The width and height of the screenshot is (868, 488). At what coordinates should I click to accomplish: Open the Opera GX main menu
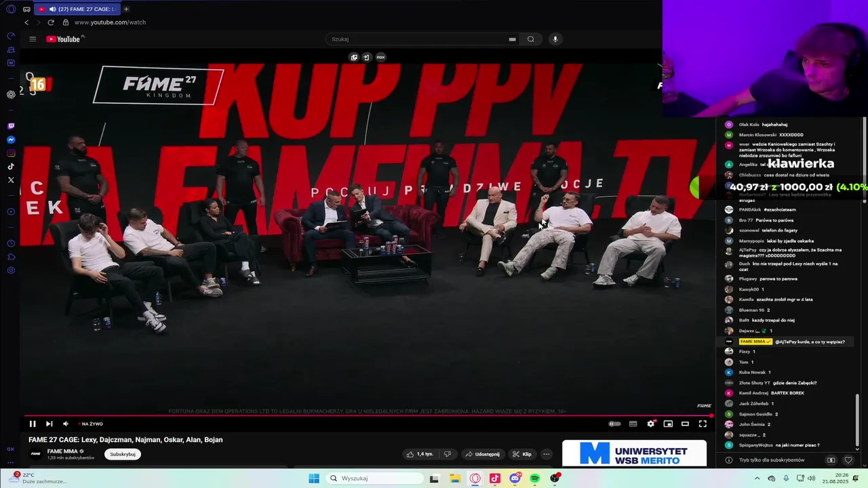point(11,9)
